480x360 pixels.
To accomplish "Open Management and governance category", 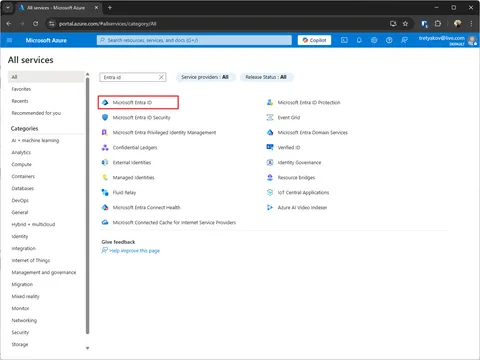I will tap(44, 272).
